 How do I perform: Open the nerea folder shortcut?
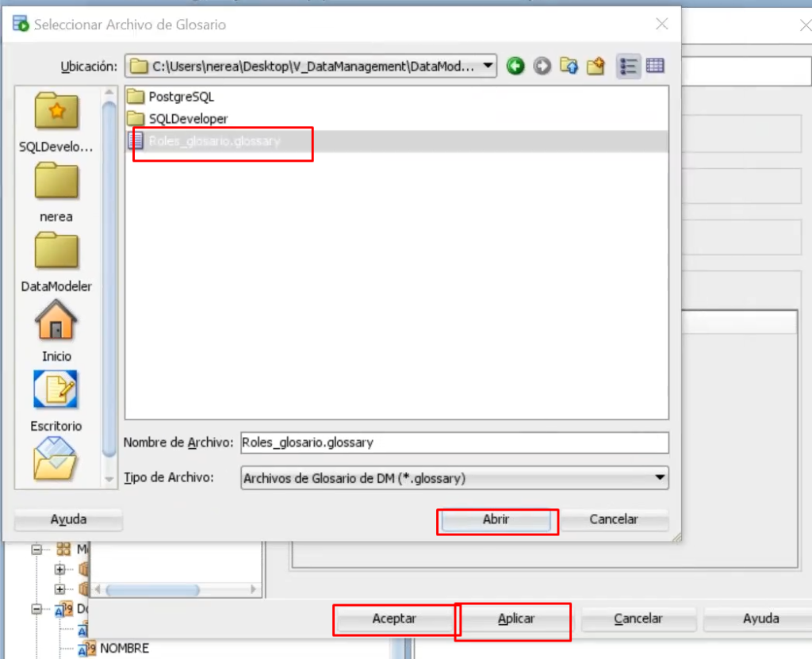tap(56, 192)
